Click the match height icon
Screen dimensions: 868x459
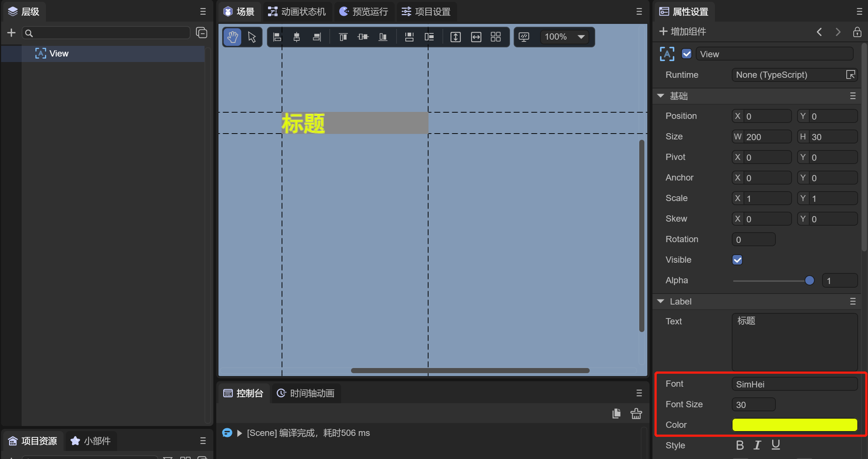coord(455,37)
